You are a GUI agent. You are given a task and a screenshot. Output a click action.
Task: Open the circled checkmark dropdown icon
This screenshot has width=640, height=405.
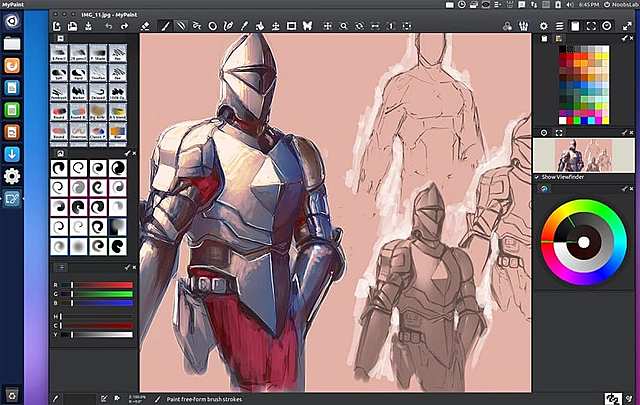click(x=607, y=26)
